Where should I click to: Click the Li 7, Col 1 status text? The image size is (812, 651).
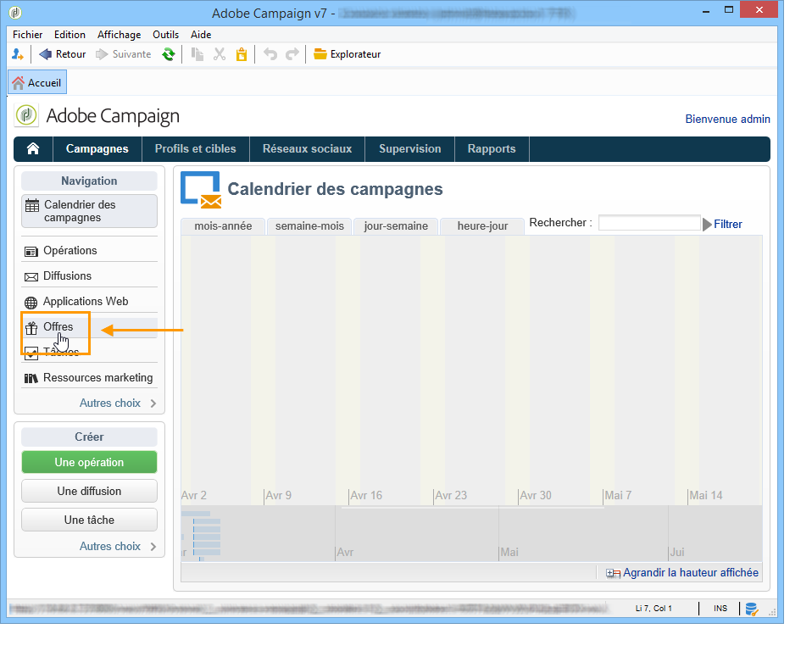click(653, 609)
